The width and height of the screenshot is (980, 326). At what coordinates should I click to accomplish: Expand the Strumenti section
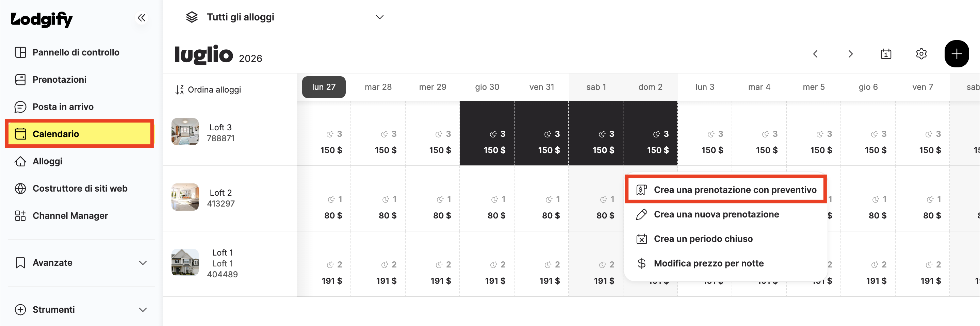[x=80, y=310]
